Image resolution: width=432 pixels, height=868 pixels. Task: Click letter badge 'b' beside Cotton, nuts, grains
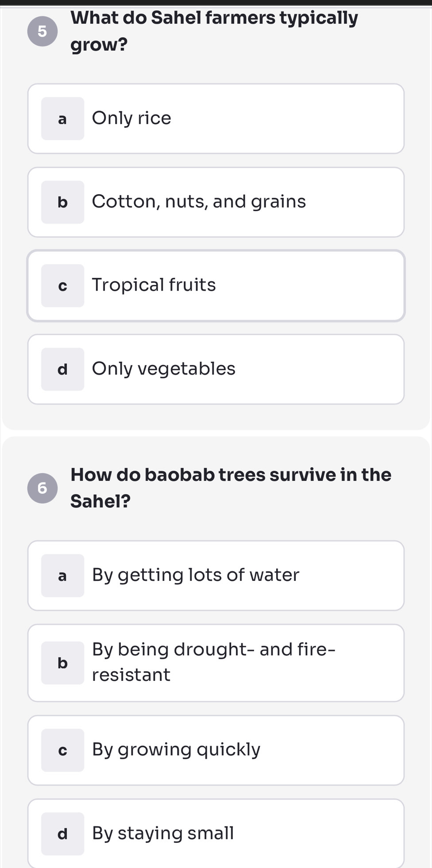coord(63,202)
